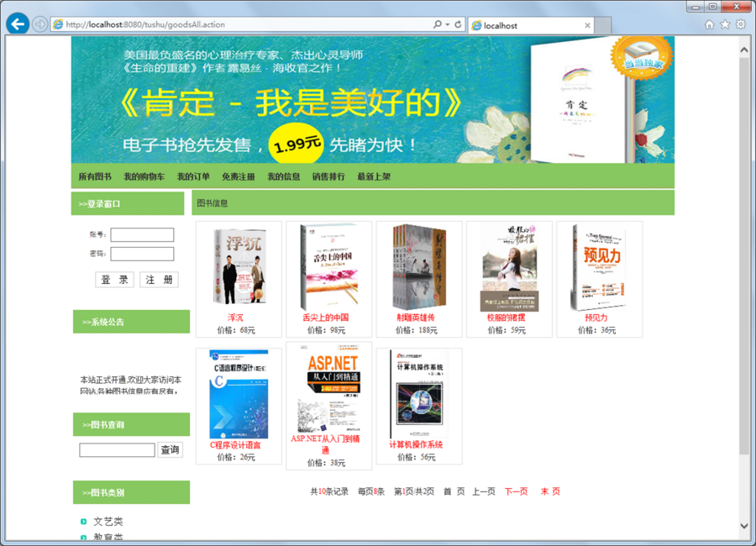
Task: Open the next page via 下一页 link
Action: tap(516, 491)
